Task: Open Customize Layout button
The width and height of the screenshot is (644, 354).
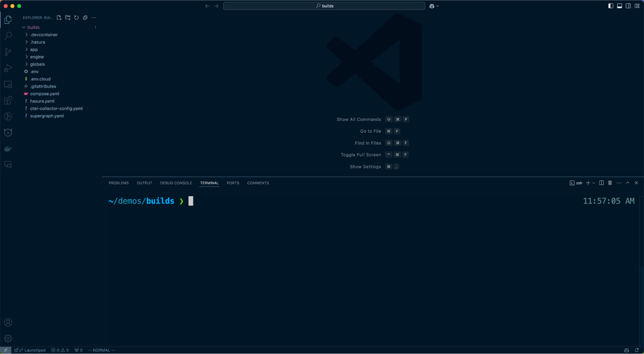Action: [637, 6]
